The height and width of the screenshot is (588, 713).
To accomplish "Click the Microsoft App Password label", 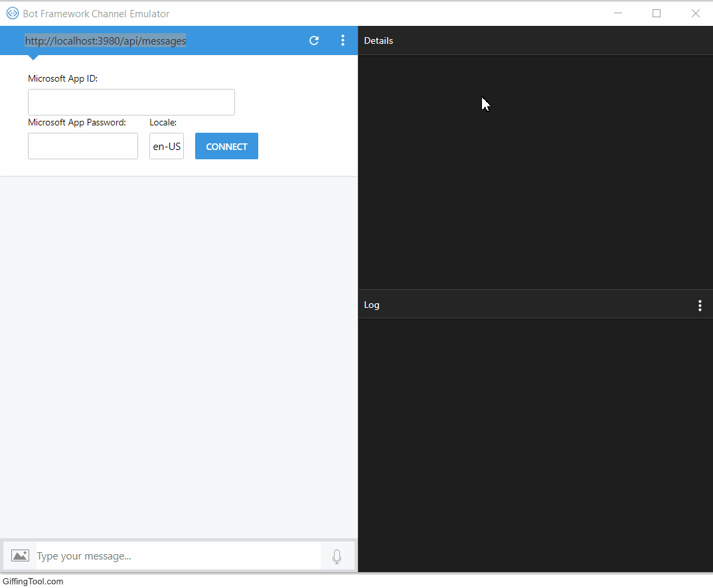I will (77, 123).
